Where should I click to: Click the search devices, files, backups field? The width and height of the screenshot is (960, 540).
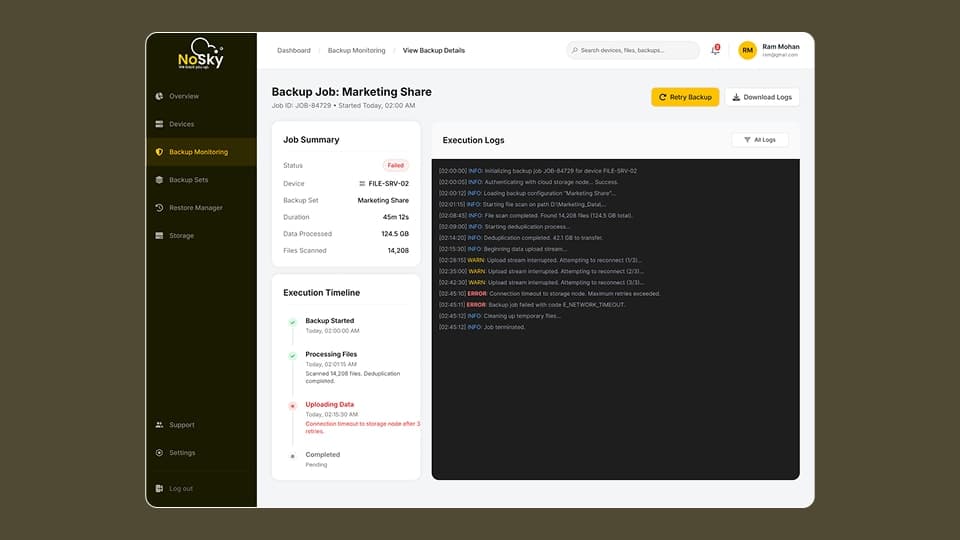pyautogui.click(x=633, y=50)
